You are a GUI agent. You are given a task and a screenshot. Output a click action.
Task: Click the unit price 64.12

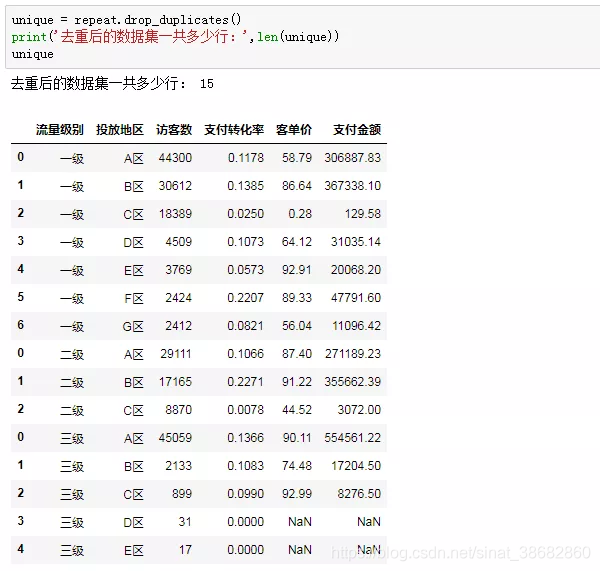(x=297, y=241)
